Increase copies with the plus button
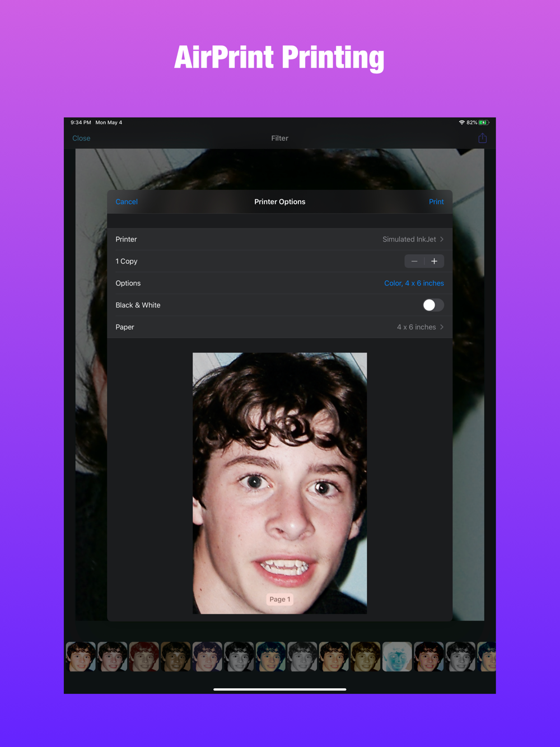 (x=434, y=261)
